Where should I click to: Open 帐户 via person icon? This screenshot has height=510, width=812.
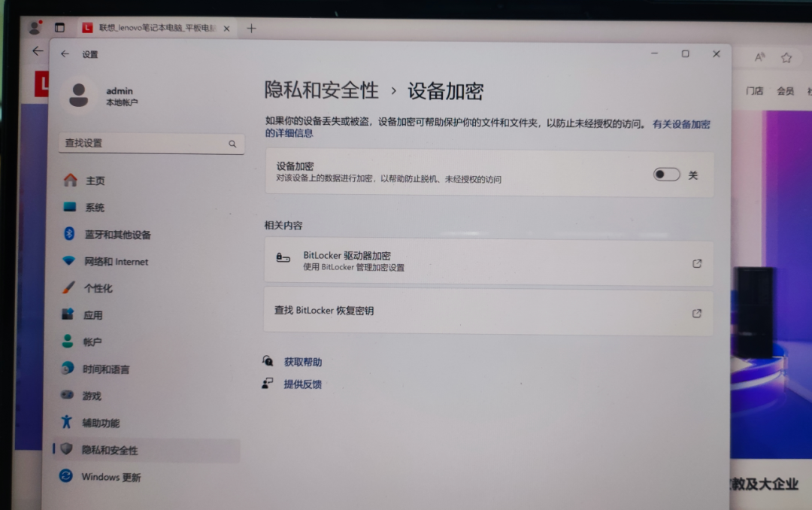[68, 342]
